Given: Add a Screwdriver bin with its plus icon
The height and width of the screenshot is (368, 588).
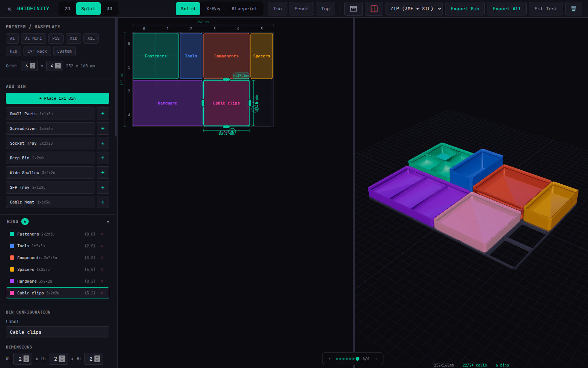Looking at the screenshot, I should (103, 128).
